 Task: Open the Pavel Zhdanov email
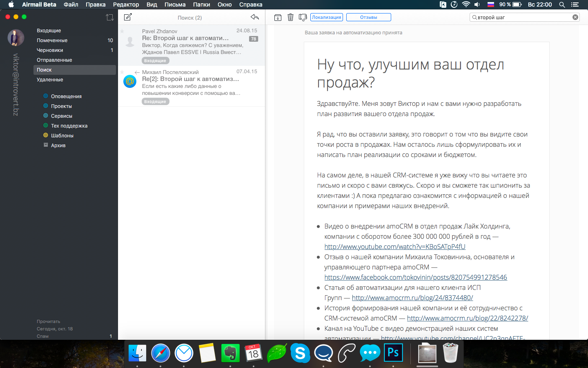tap(192, 45)
